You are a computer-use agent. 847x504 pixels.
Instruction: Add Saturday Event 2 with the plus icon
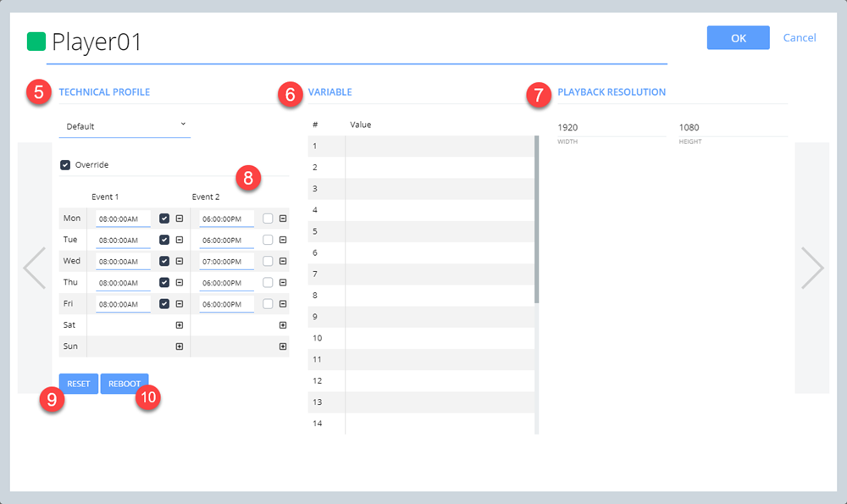coord(283,325)
